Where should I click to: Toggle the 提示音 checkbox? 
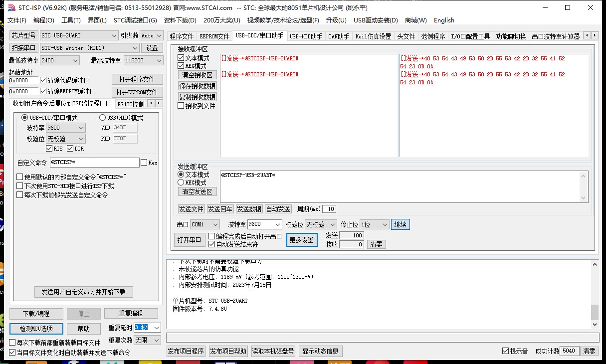(506, 351)
